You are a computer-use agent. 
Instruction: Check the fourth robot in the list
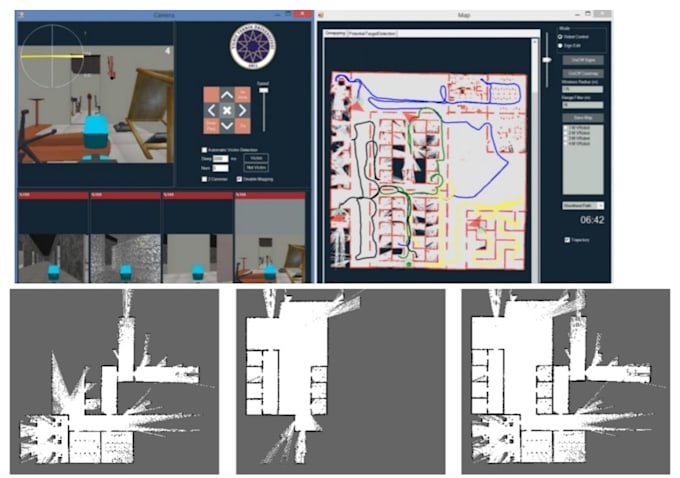click(566, 143)
